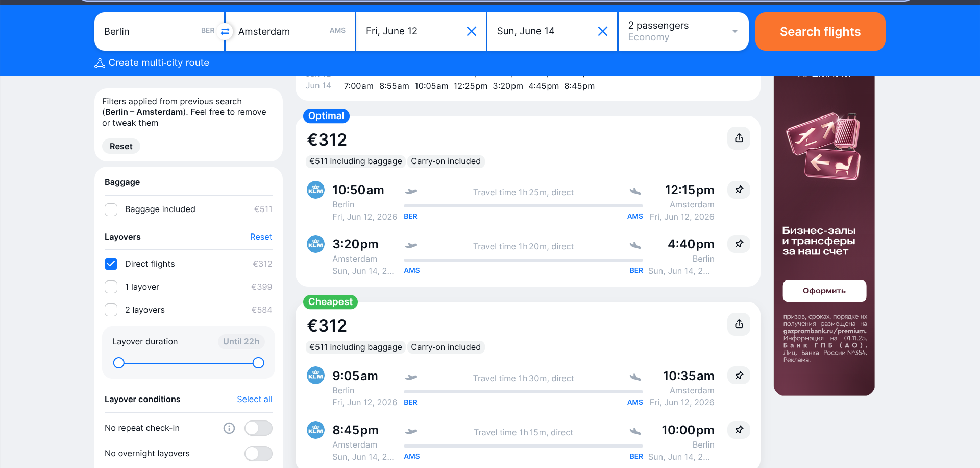Share the Cheapest €312 ticket
This screenshot has width=980, height=468.
pos(739,324)
